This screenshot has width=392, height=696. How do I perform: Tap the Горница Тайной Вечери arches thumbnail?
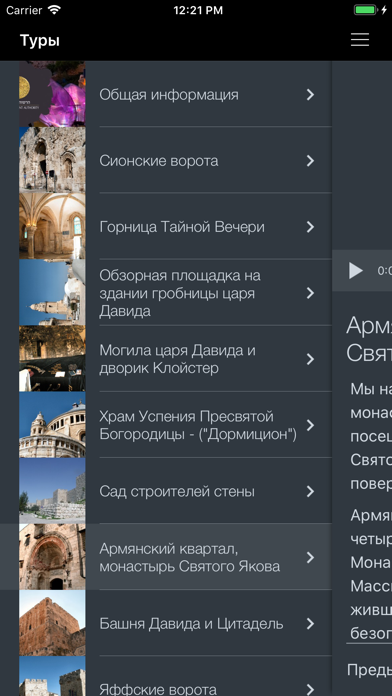click(52, 226)
